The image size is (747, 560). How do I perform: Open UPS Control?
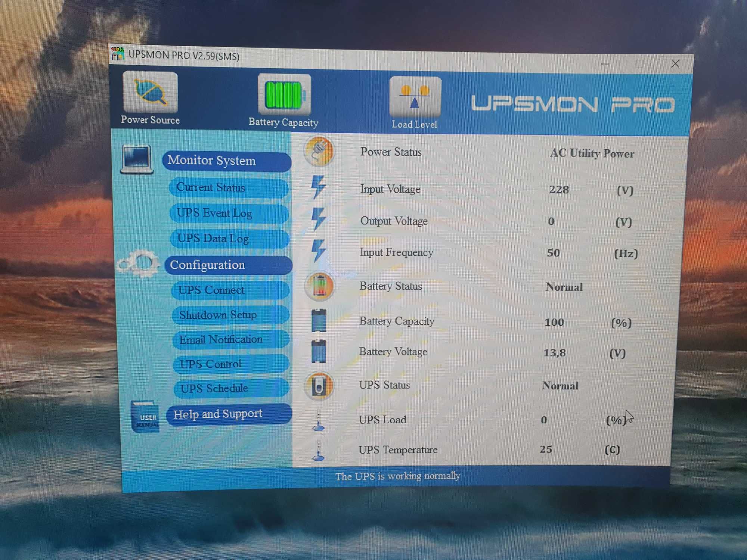231,364
